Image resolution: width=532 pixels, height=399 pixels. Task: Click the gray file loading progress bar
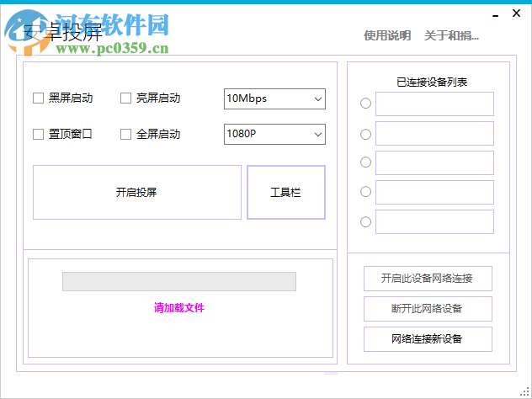179,282
